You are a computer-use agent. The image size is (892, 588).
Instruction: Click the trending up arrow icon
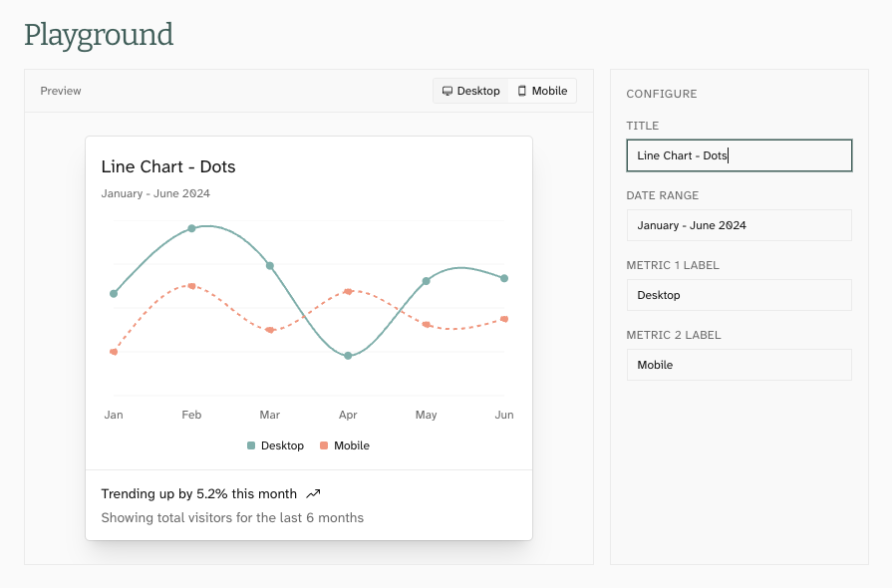[314, 493]
